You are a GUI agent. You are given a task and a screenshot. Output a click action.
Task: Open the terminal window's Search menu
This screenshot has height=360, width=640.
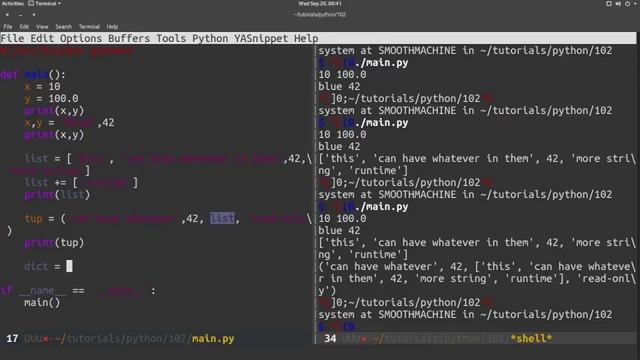[x=63, y=27]
